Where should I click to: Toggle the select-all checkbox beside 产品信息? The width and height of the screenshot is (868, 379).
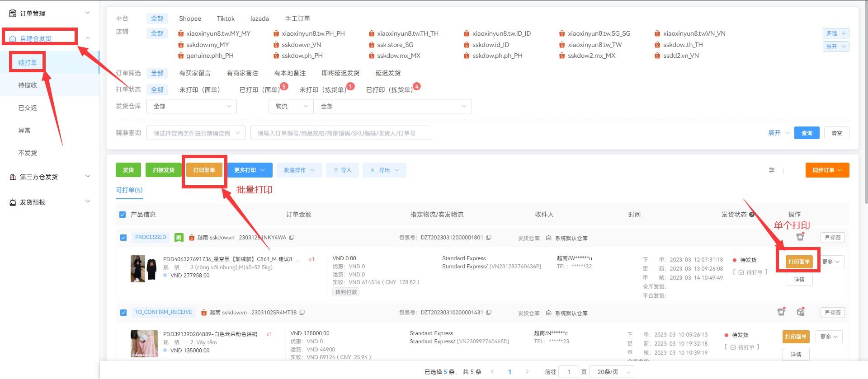point(123,215)
